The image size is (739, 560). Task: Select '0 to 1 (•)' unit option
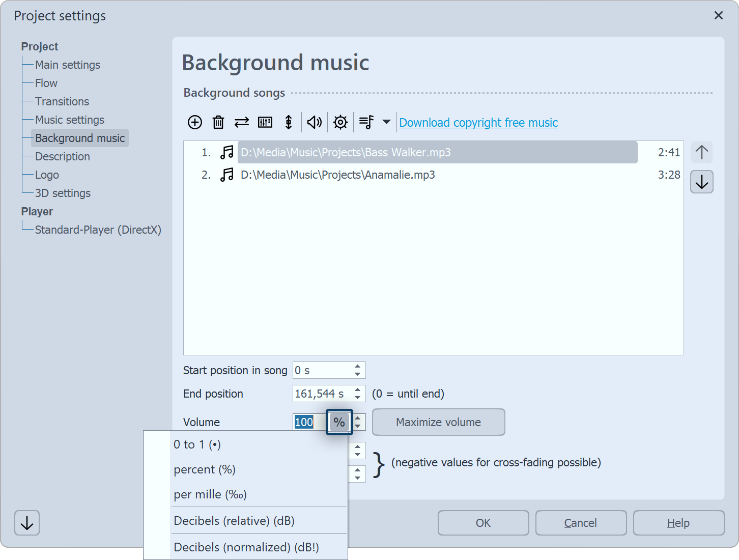click(197, 444)
